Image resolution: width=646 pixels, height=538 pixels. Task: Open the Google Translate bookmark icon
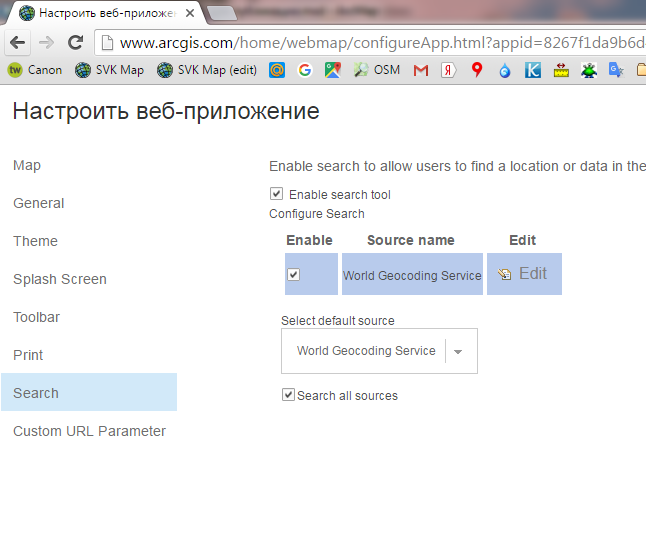(616, 70)
